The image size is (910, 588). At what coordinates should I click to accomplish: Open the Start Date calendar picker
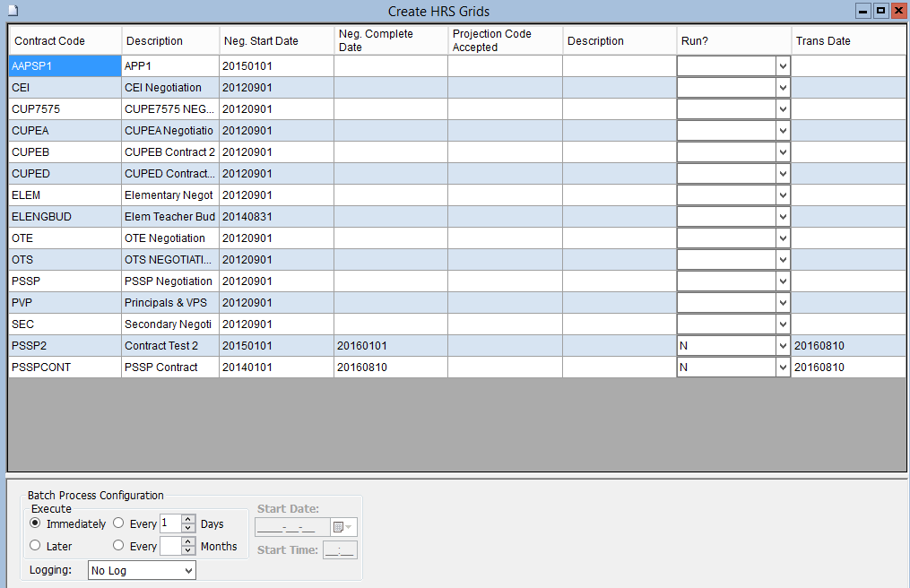tap(344, 527)
